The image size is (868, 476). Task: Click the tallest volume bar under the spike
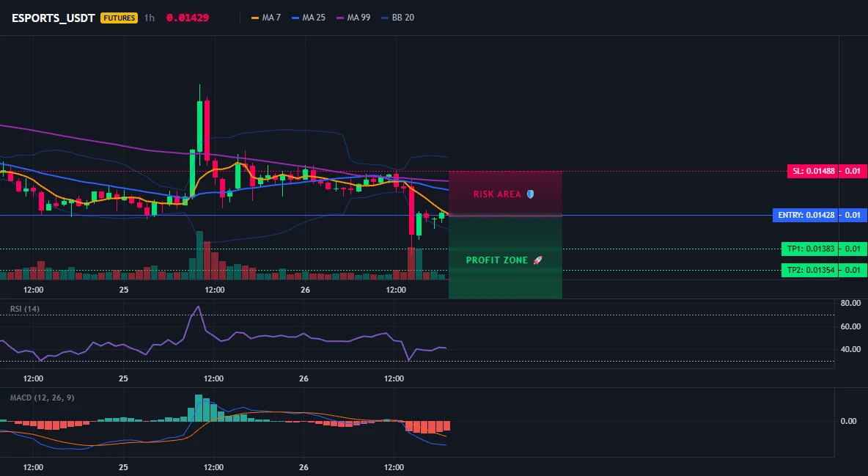[x=199, y=255]
